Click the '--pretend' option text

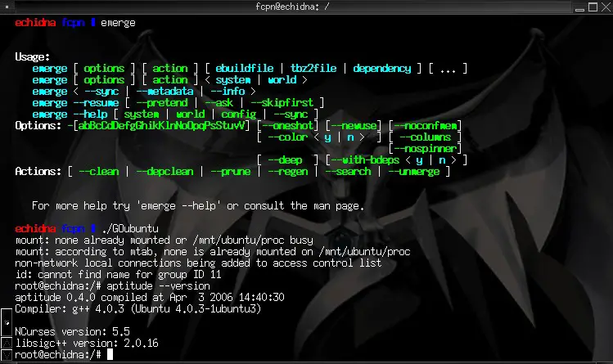(x=162, y=103)
